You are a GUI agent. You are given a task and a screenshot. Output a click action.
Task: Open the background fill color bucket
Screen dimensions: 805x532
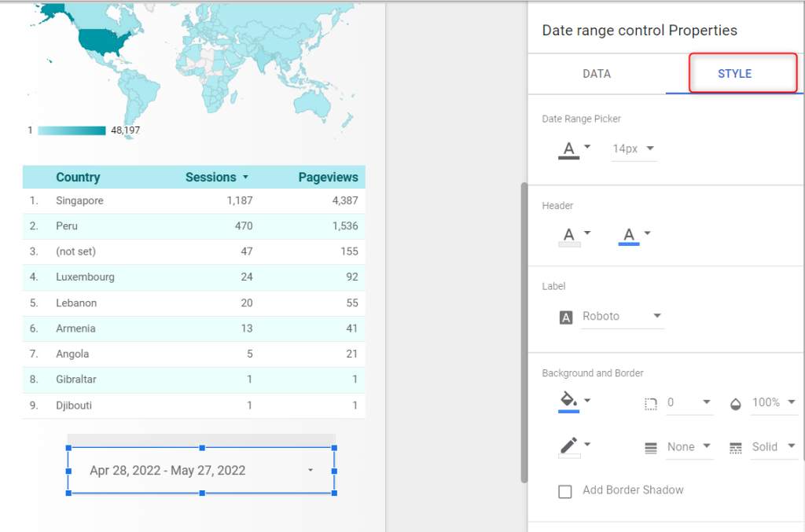(x=574, y=402)
